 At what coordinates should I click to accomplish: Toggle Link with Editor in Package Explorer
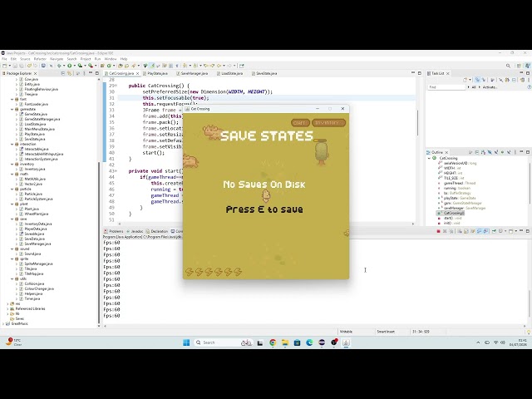[x=70, y=73]
